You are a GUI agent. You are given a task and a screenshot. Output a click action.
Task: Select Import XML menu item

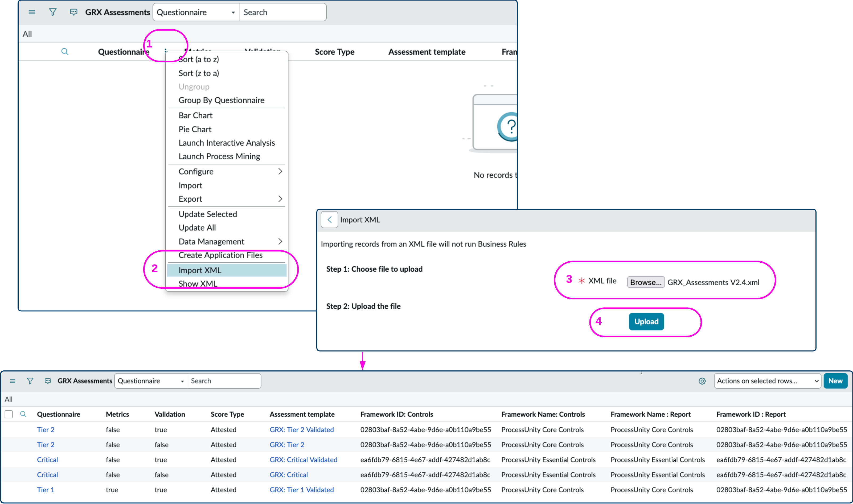227,270
